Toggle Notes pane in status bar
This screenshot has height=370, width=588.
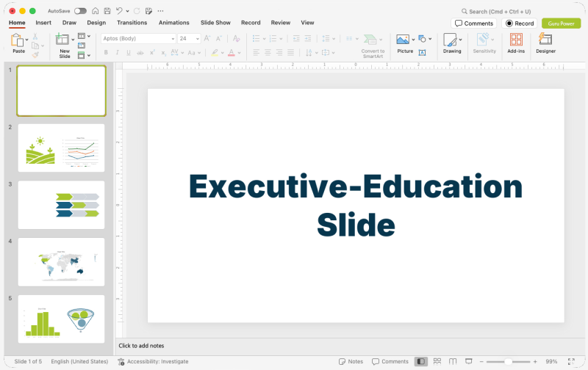[x=351, y=361]
